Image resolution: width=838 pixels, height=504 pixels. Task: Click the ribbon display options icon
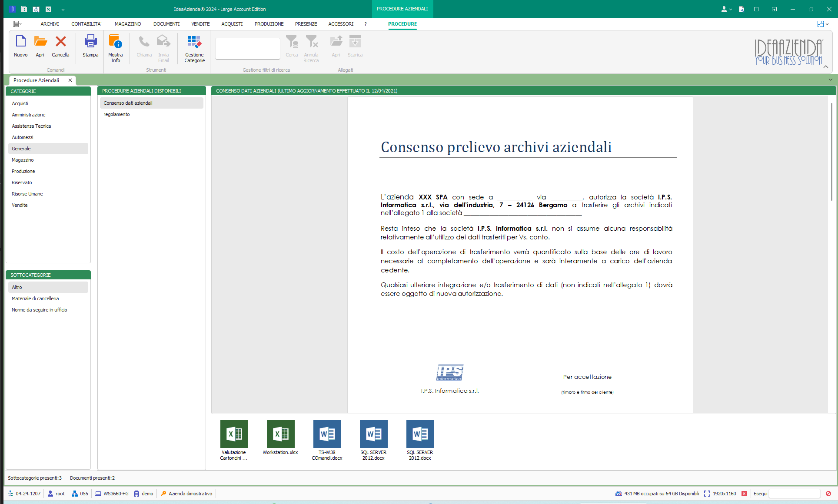click(x=774, y=9)
